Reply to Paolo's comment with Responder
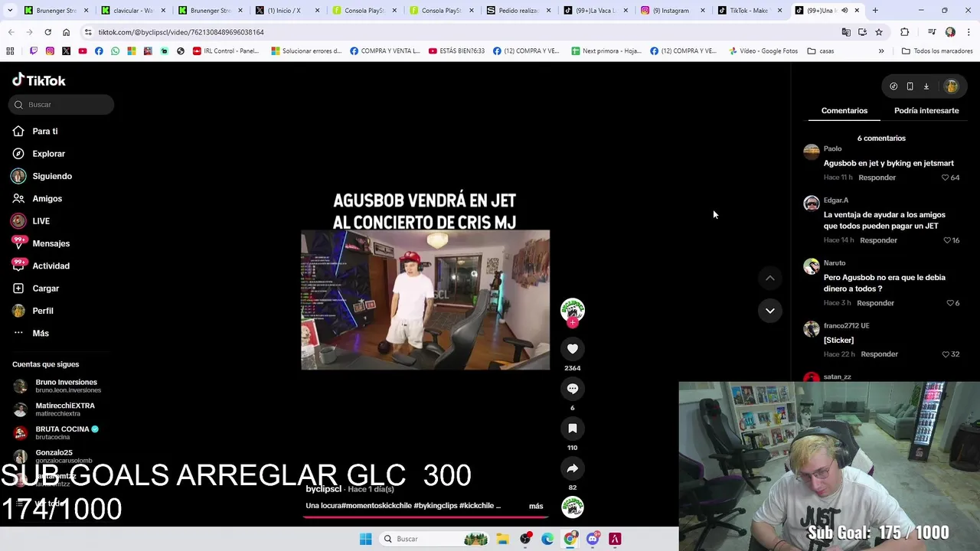 [x=877, y=178]
